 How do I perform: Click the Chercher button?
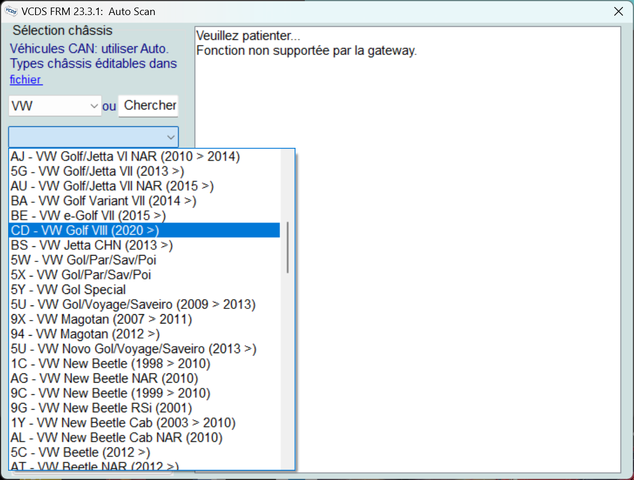pyautogui.click(x=148, y=106)
